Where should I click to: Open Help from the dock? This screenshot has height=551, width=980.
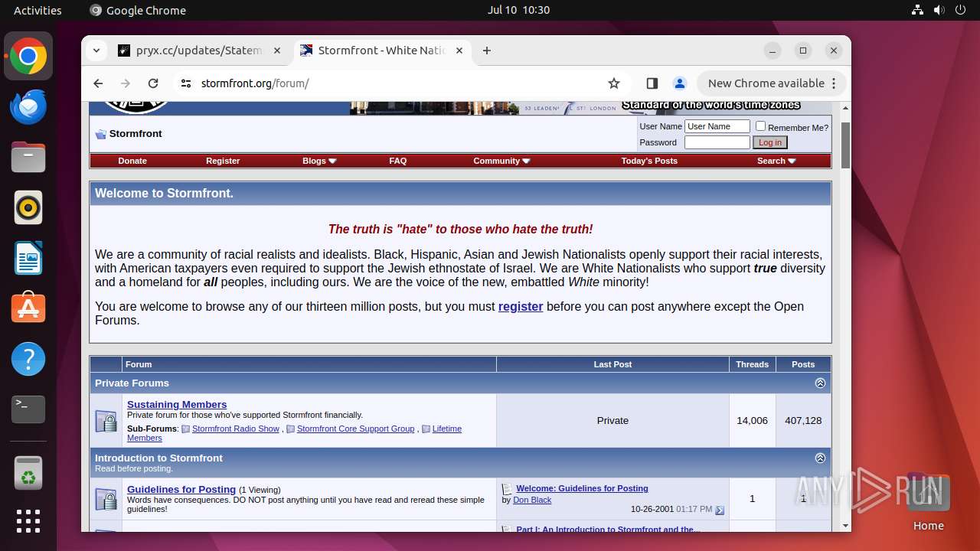coord(28,359)
